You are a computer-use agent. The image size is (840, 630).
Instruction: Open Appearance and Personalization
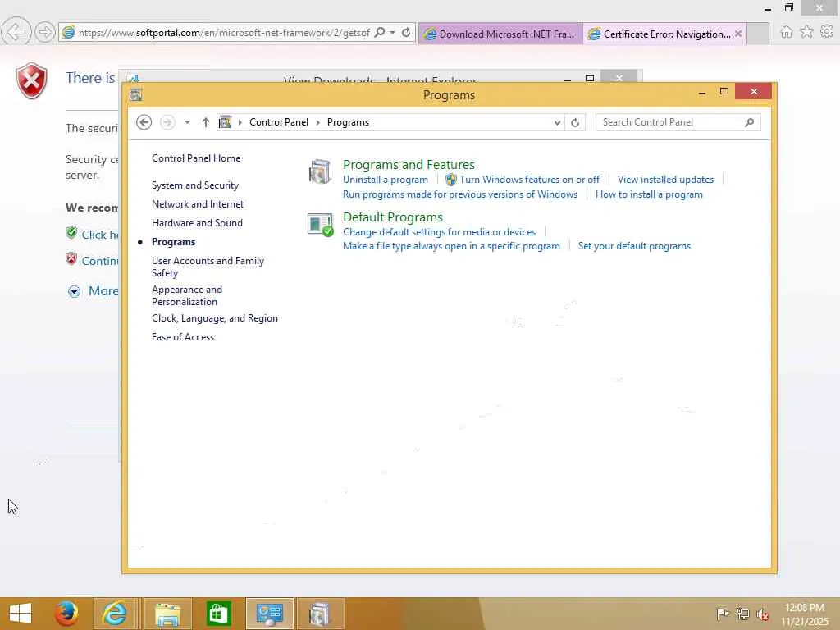click(187, 295)
